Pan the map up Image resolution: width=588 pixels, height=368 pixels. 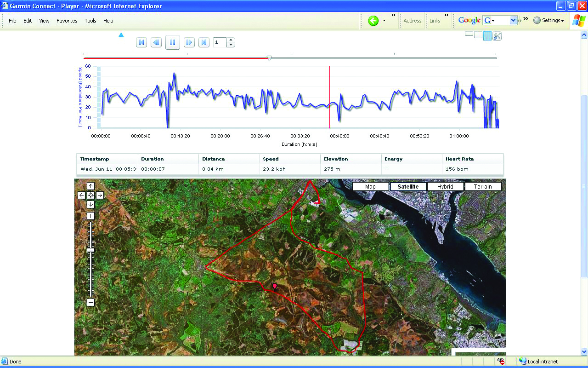click(90, 186)
